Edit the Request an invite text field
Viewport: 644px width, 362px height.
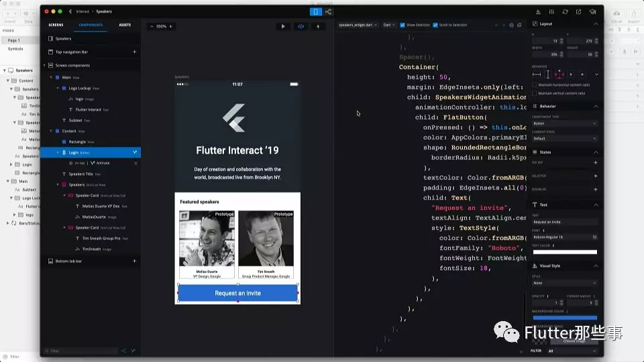[564, 222]
